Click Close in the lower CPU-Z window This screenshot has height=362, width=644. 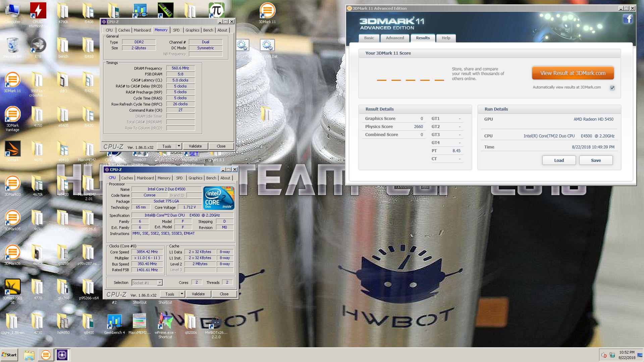[224, 294]
